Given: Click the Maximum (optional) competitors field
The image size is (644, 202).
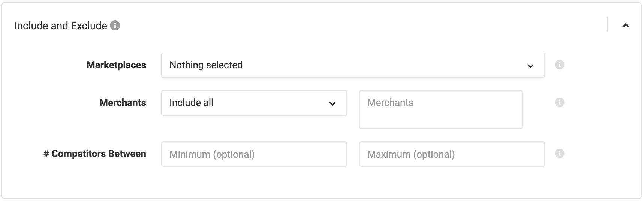Looking at the screenshot, I should click(x=452, y=154).
